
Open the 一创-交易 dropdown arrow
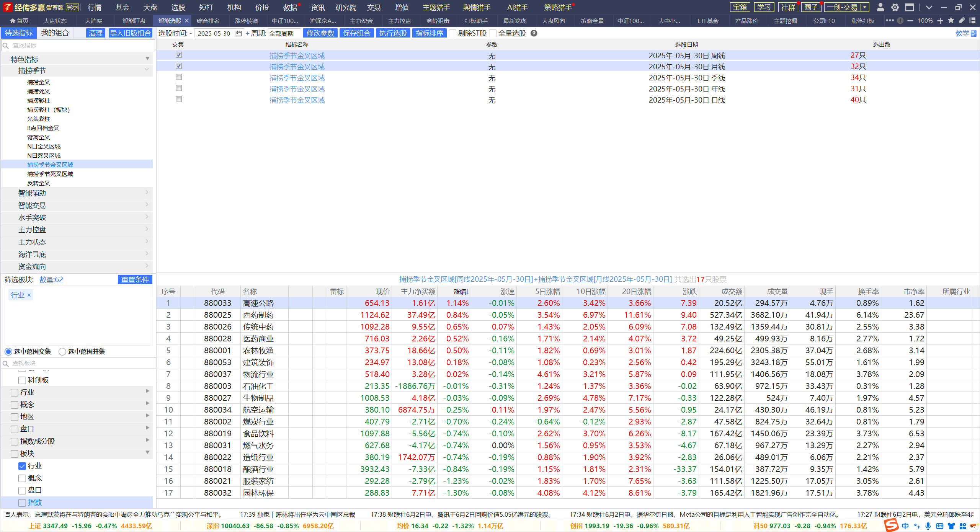(x=865, y=7)
